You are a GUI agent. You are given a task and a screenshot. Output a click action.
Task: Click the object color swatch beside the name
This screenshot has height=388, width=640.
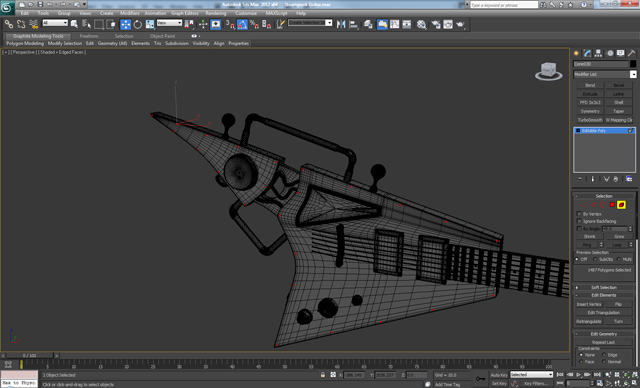click(x=633, y=64)
